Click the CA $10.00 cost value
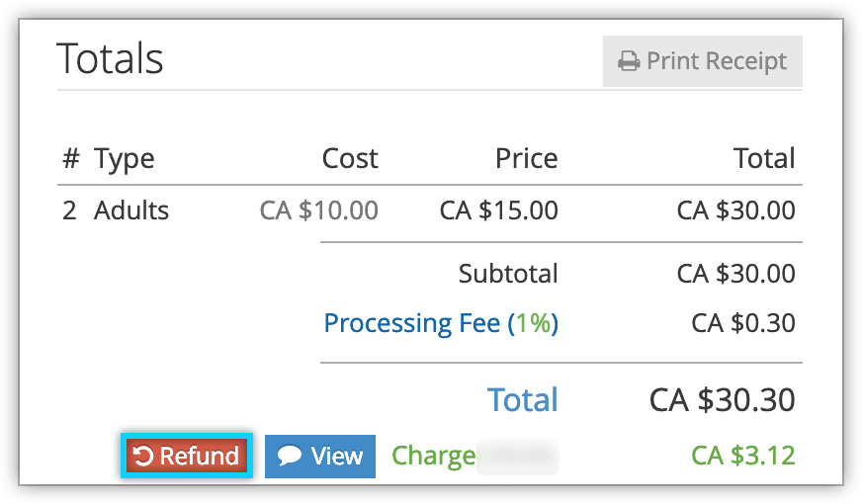 (319, 210)
